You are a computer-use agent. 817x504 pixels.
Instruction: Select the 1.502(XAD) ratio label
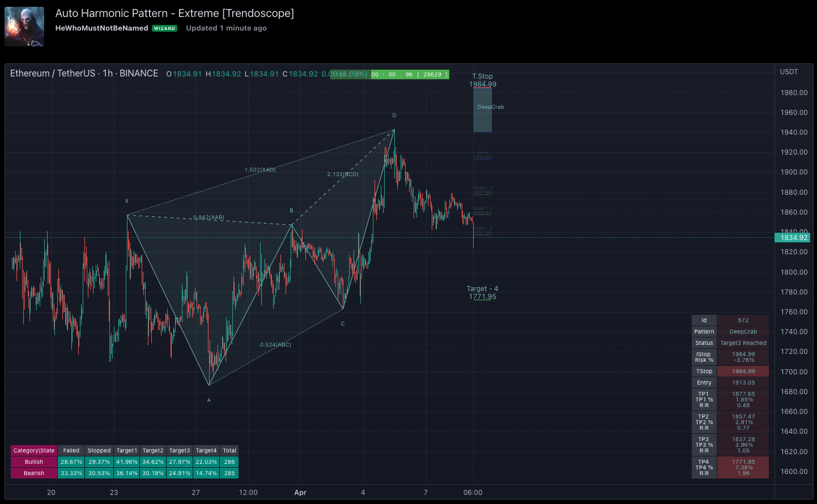[260, 170]
